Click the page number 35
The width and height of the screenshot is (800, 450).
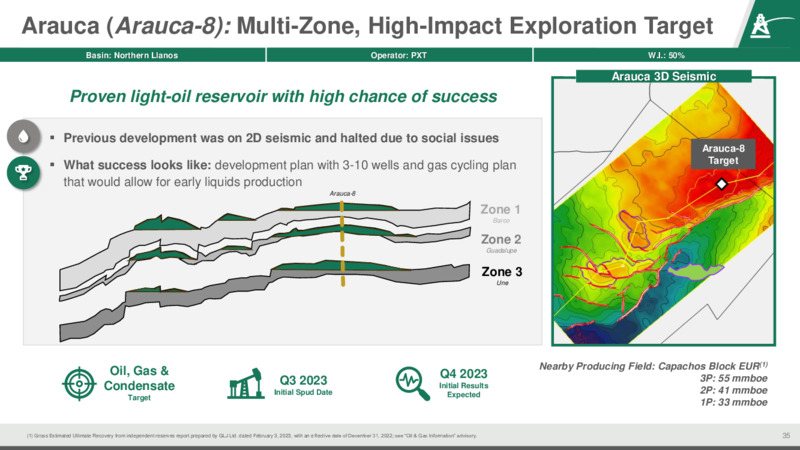click(786, 435)
